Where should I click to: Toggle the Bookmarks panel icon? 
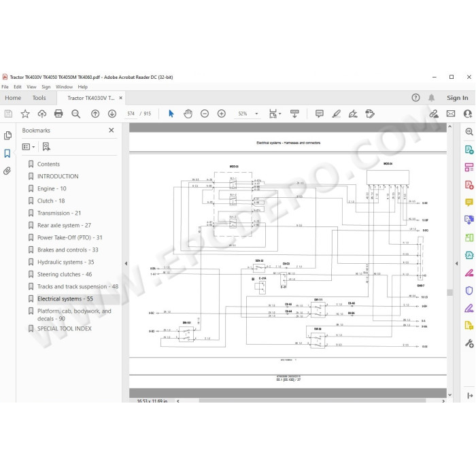click(7, 153)
